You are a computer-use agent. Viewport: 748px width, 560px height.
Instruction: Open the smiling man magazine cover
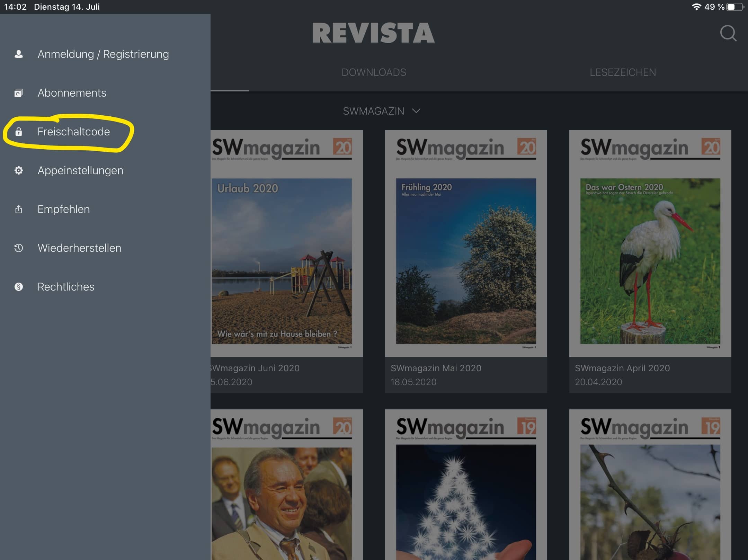click(x=287, y=485)
